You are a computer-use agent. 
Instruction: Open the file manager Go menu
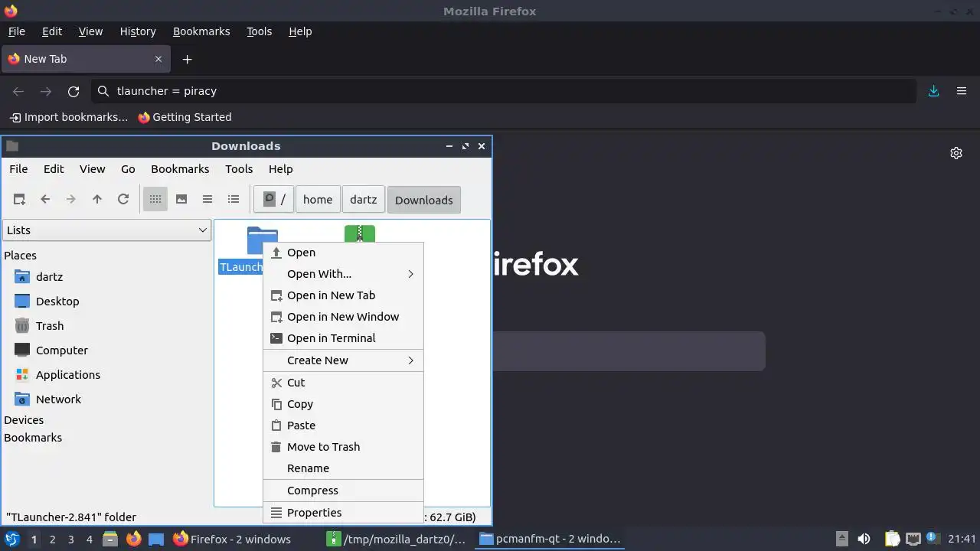point(128,169)
